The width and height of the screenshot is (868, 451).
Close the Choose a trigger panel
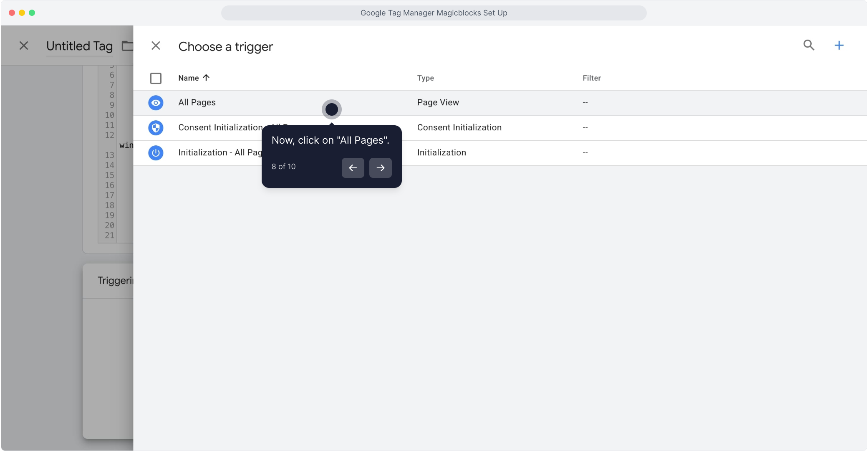[156, 46]
